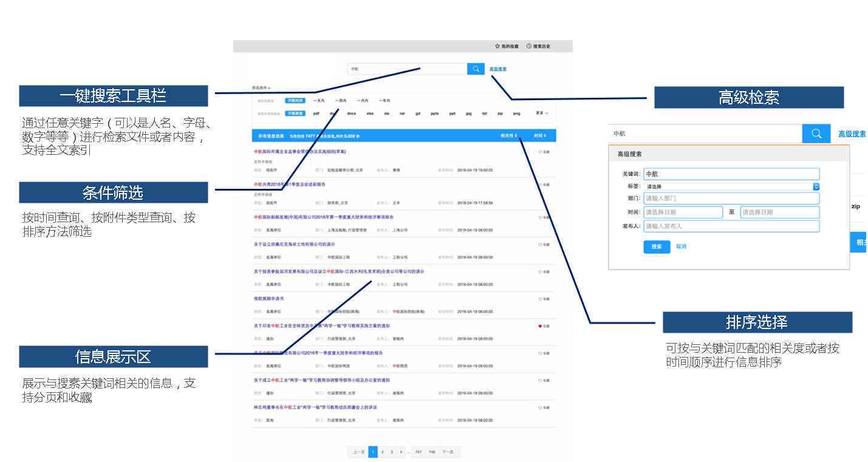The image size is (868, 462).
Task: Filter results by xlsx attachment type
Action: pyautogui.click(x=370, y=113)
